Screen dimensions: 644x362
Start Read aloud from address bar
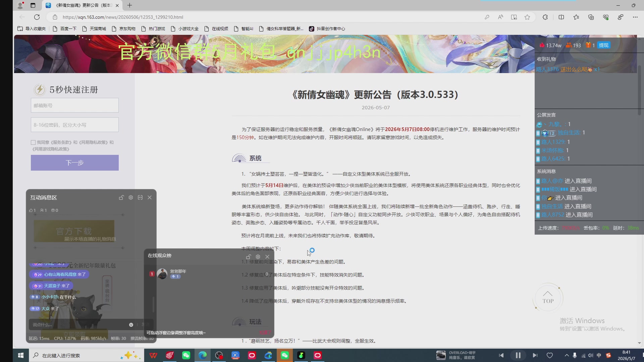point(500,17)
